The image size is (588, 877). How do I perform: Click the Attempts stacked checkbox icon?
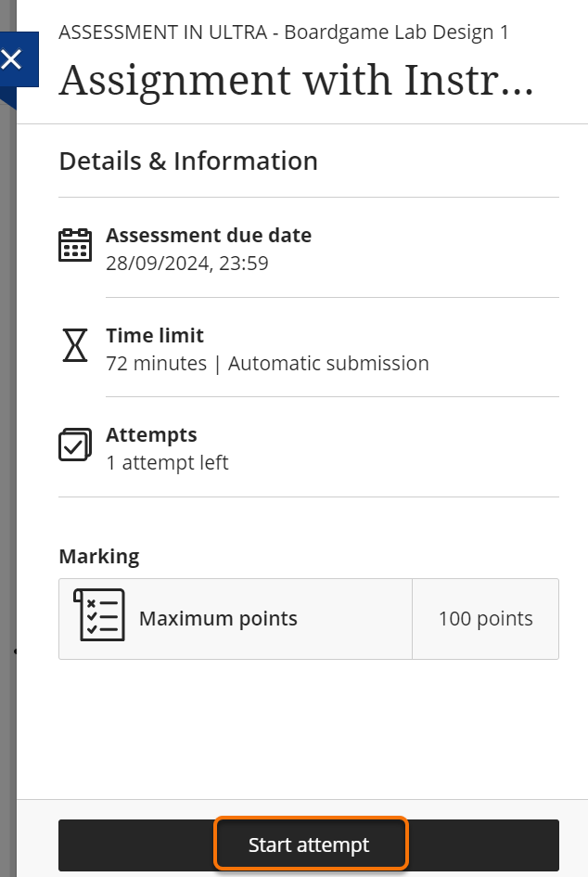click(x=75, y=445)
